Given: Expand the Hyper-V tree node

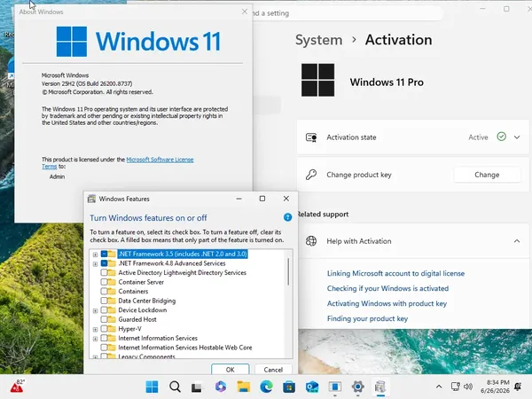Looking at the screenshot, I should (x=96, y=329).
